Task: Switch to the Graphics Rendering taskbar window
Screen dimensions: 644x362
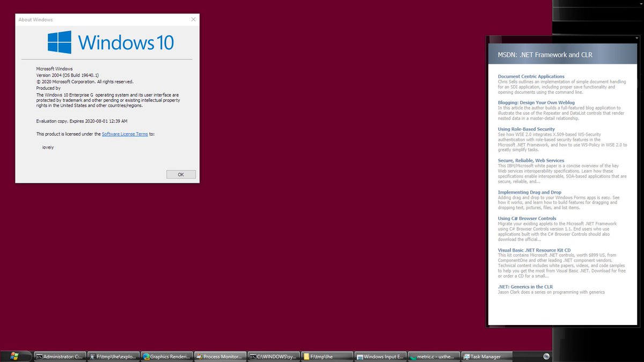Action: 166,356
